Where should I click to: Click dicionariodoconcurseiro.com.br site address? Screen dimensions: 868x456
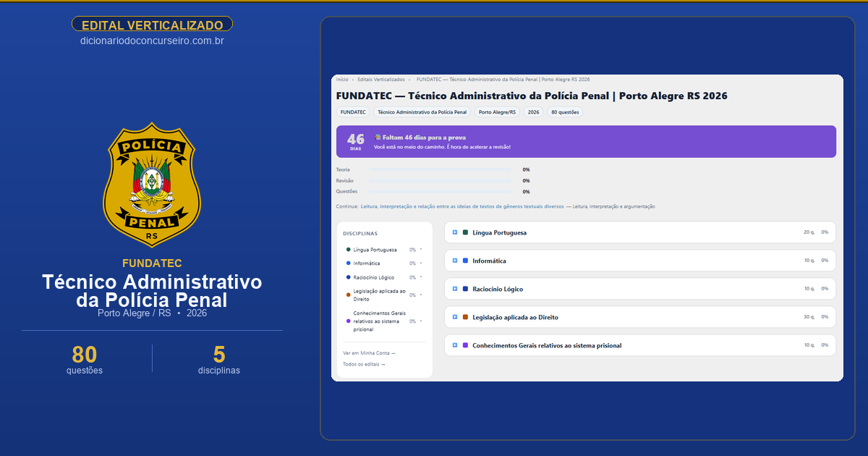152,41
